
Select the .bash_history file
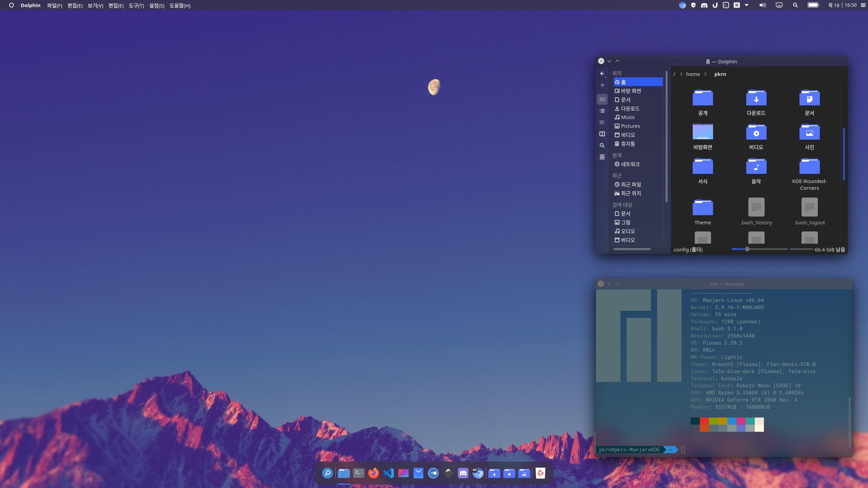tap(756, 207)
